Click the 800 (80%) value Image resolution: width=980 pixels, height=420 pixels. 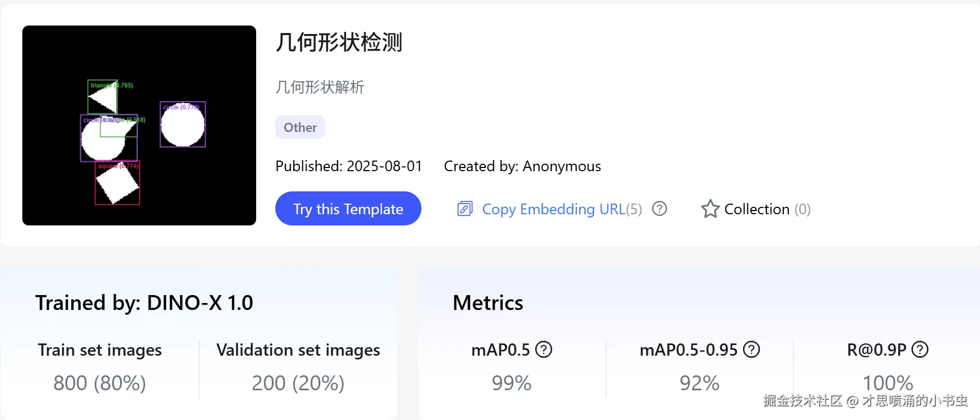click(100, 383)
